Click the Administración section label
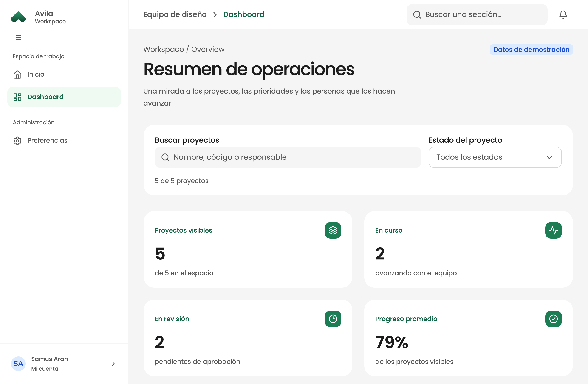 click(34, 122)
